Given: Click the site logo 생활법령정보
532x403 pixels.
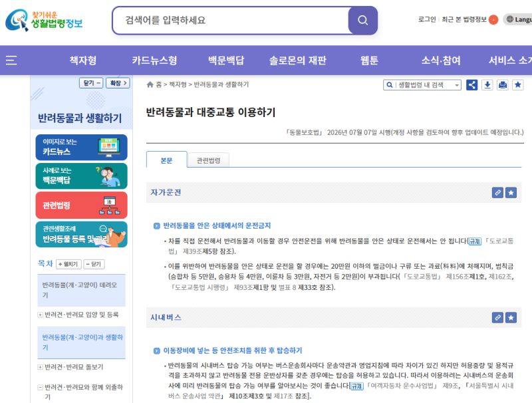Looking at the screenshot, I should pos(45,21).
